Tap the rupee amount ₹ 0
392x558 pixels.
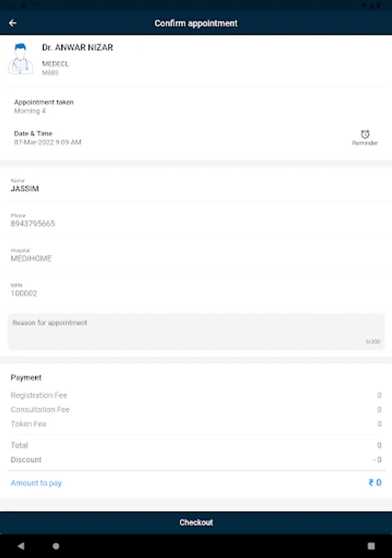tap(375, 483)
